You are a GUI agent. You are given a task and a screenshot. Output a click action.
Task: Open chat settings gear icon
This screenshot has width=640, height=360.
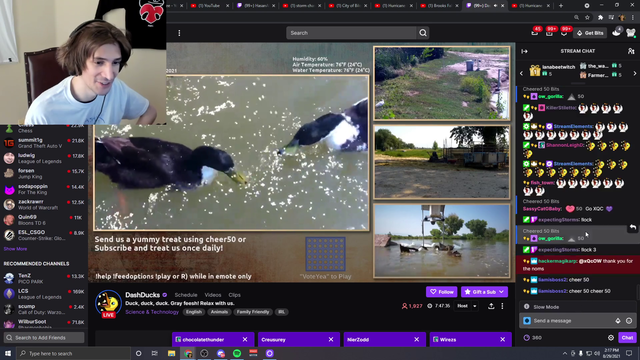pyautogui.click(x=611, y=338)
